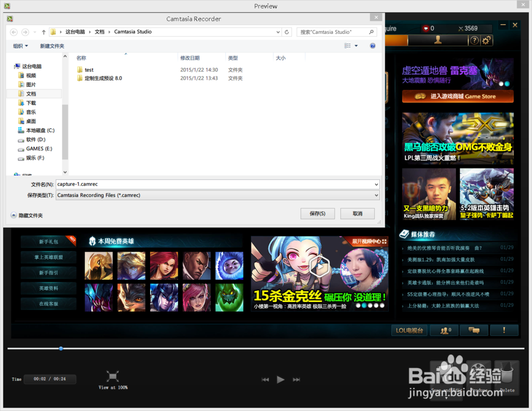Click the preview timeline playhead handle

coord(61,349)
